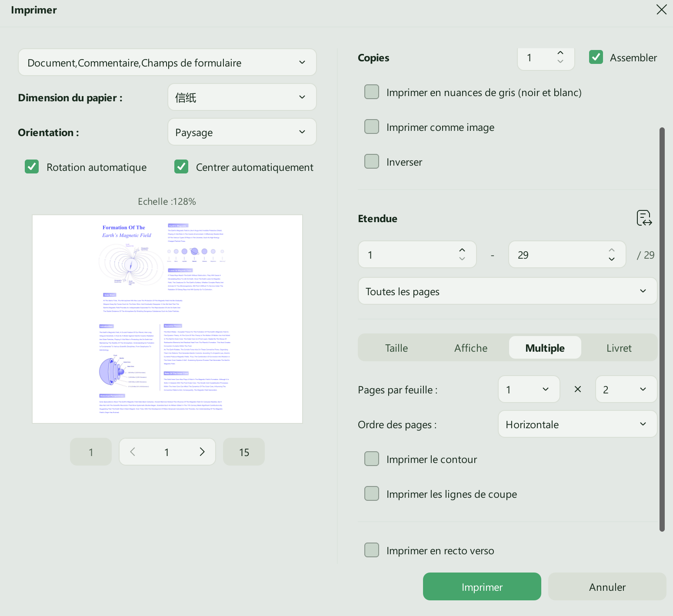Image resolution: width=673 pixels, height=616 pixels.
Task: Switch to the Livret tab
Action: click(x=619, y=347)
